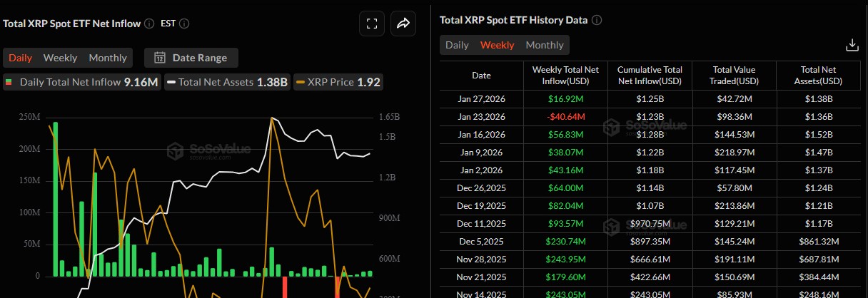Click the Dec 11,2025 date cell

(482, 224)
